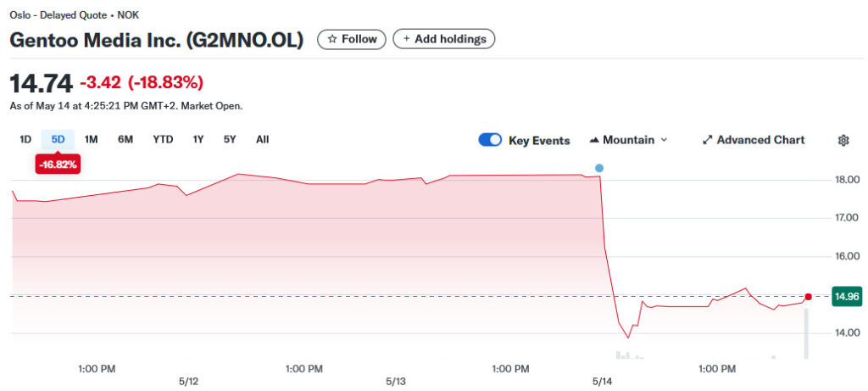This screenshot has width=868, height=391.
Task: View the 5Y chart range
Action: click(230, 139)
